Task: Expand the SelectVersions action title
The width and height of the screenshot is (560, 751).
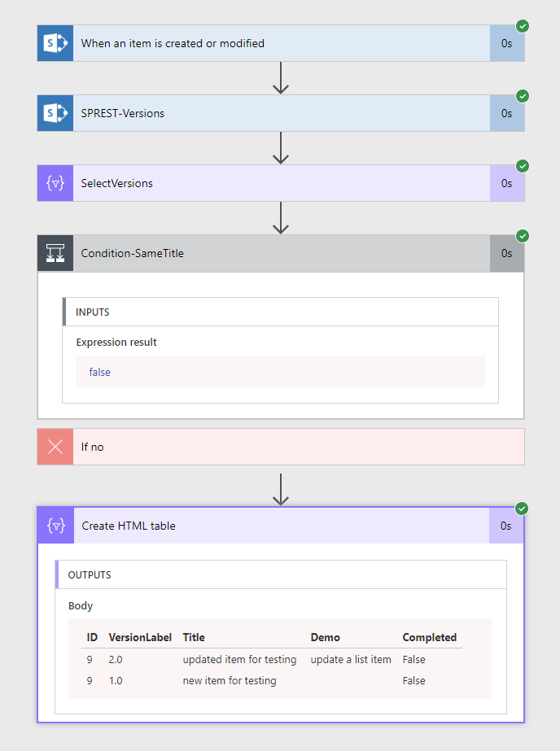Action: pyautogui.click(x=117, y=183)
